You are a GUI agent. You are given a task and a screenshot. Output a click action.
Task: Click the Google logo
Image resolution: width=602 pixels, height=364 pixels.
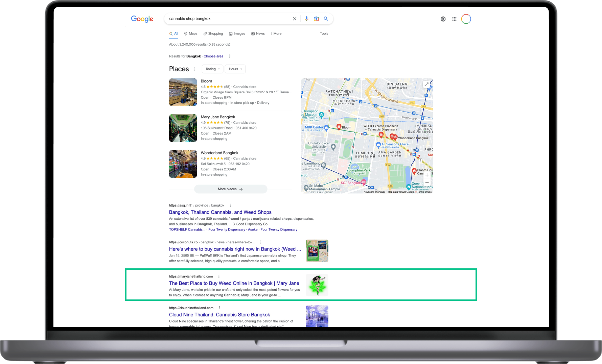coord(142,19)
